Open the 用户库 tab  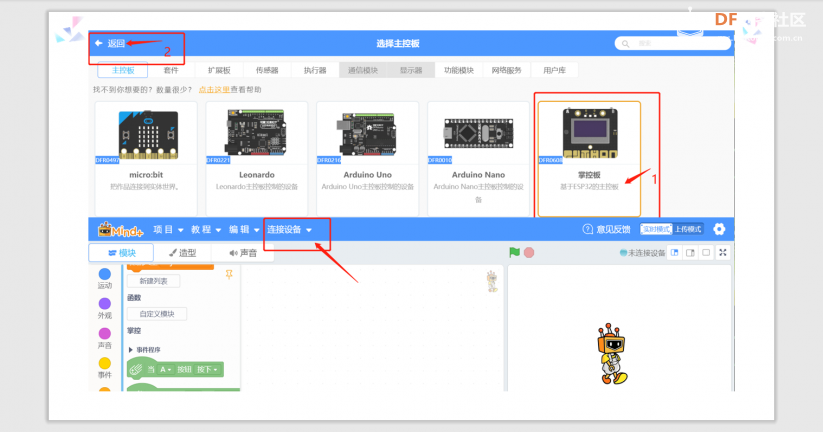(x=554, y=70)
